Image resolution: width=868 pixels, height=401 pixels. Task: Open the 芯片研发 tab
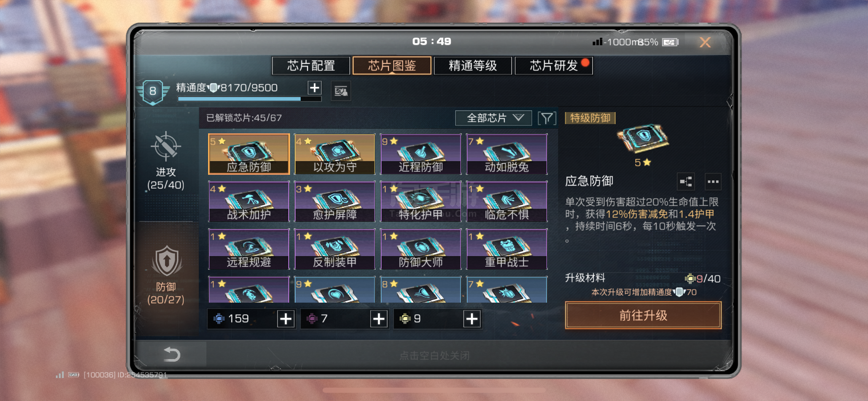coord(554,65)
